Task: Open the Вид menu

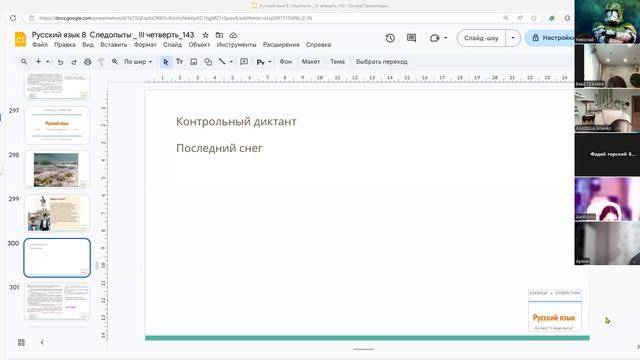Action: (88, 44)
